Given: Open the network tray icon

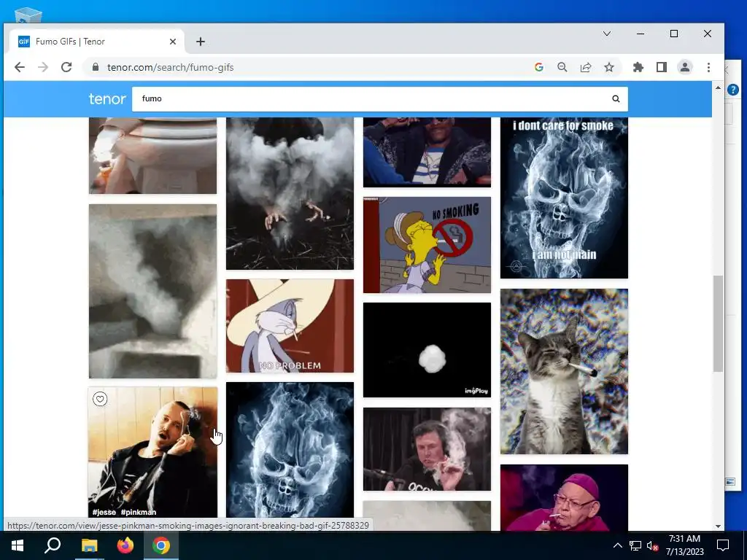Looking at the screenshot, I should [635, 545].
